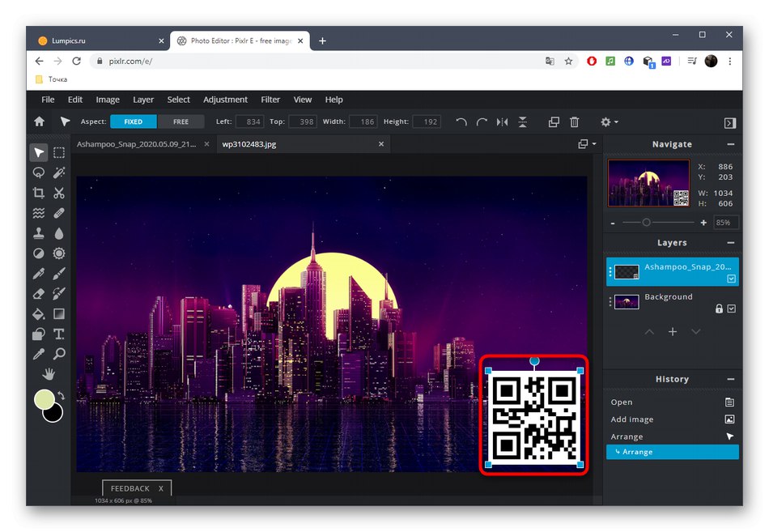Open the File menu

pyautogui.click(x=48, y=100)
